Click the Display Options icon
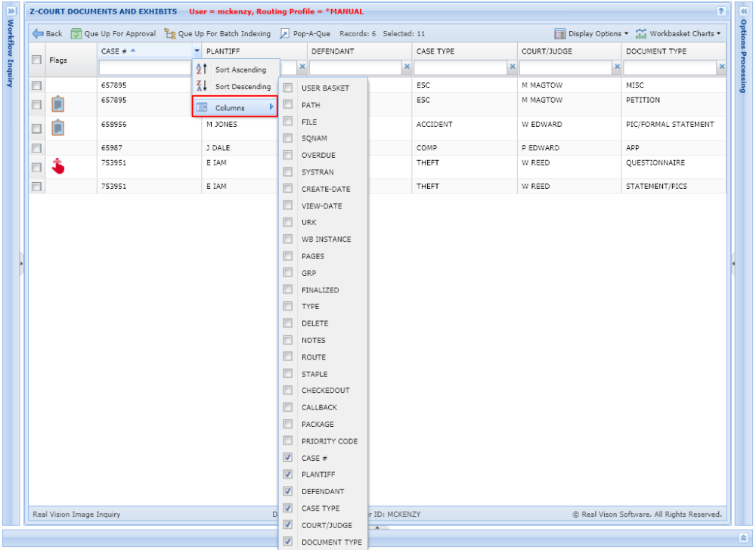 point(559,34)
